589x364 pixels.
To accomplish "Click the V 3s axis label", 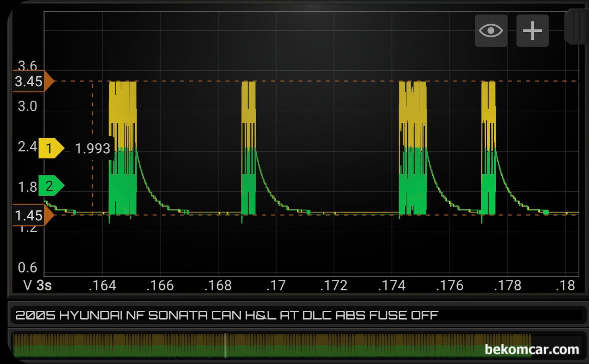I will coord(37,286).
